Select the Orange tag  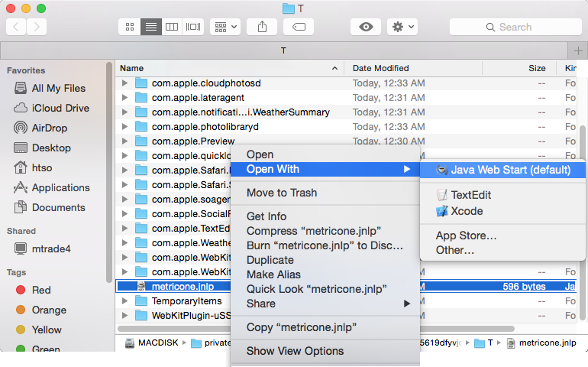pyautogui.click(x=41, y=310)
